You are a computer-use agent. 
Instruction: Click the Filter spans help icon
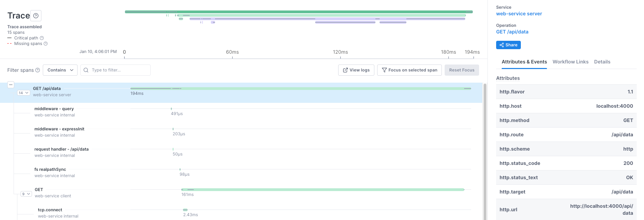38,70
